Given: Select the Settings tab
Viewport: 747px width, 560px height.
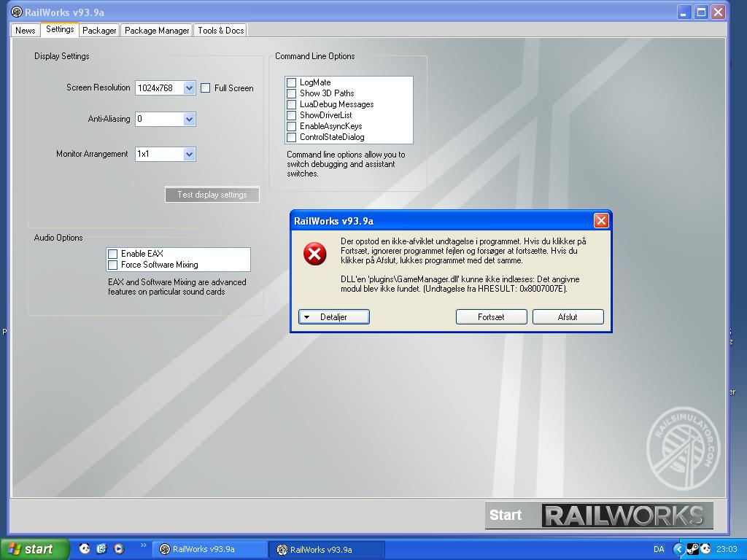Looking at the screenshot, I should click(60, 29).
